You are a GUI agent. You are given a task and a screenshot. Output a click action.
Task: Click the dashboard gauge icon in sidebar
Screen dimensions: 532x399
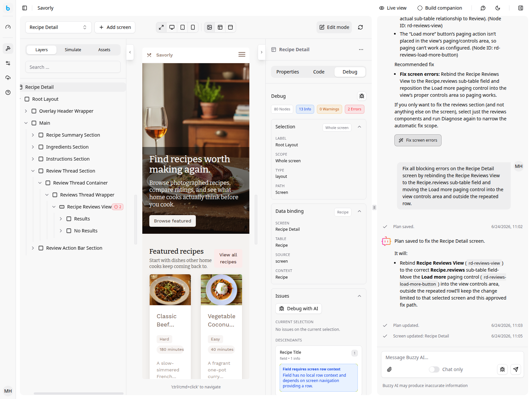(8, 27)
